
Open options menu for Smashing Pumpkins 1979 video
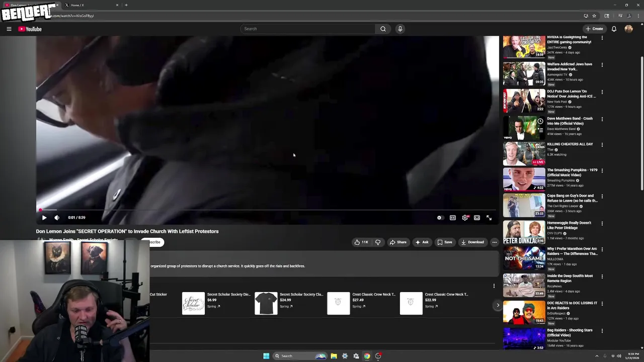tap(602, 171)
